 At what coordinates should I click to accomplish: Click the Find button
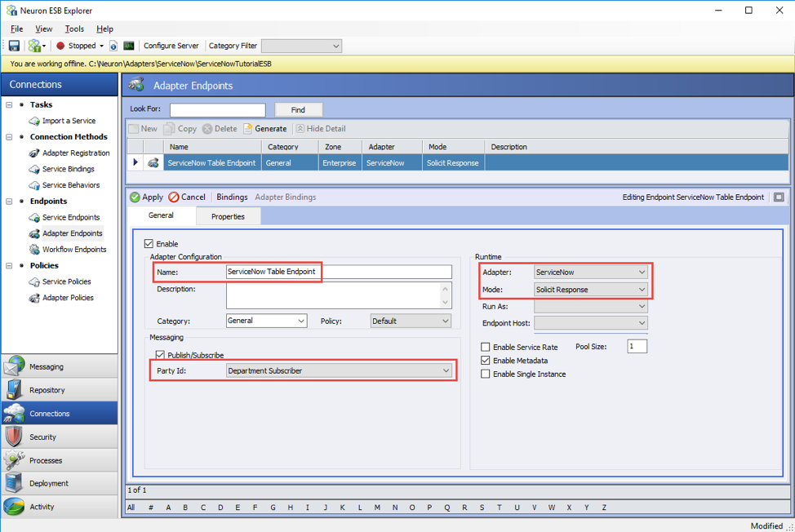pyautogui.click(x=298, y=109)
